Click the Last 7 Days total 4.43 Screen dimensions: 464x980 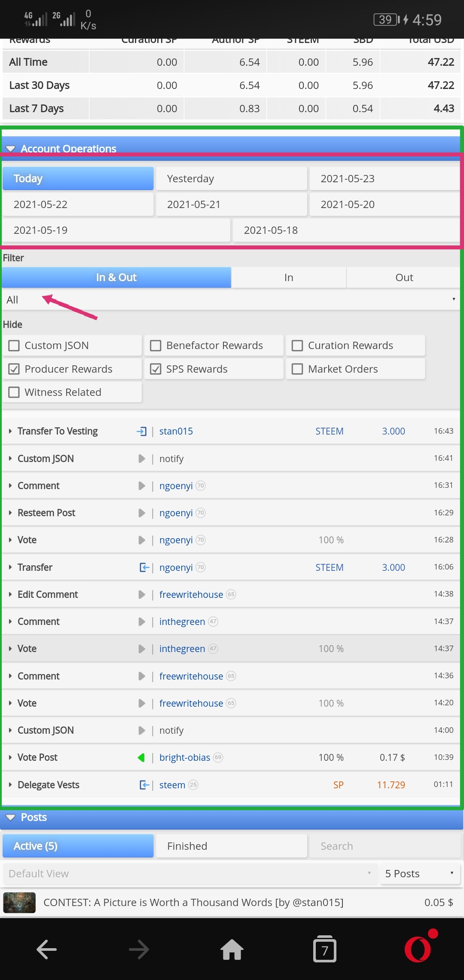click(x=444, y=108)
